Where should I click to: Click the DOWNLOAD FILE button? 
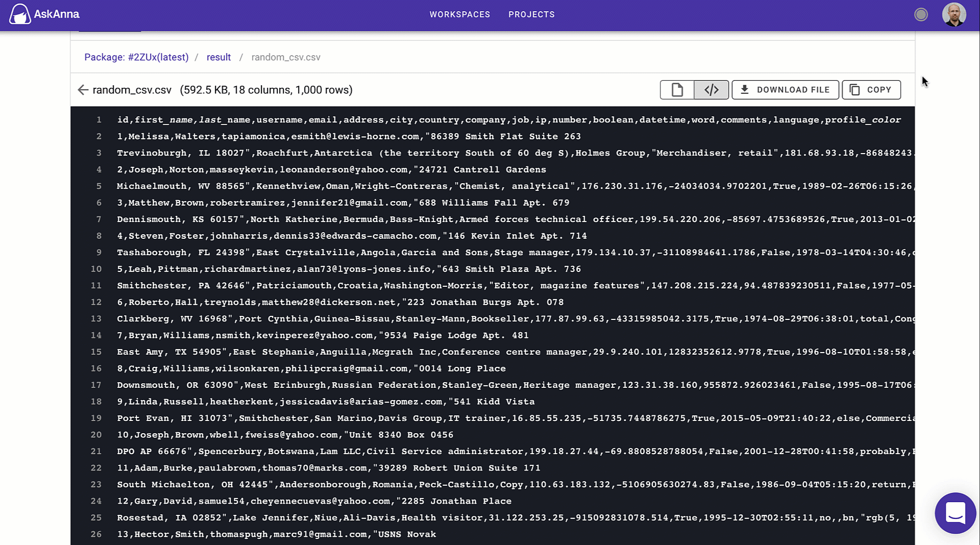(785, 90)
